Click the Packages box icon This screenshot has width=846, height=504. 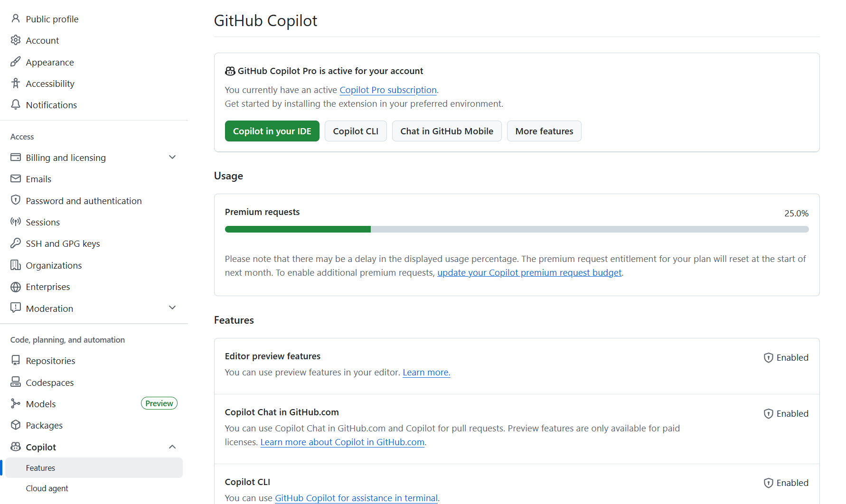(x=16, y=425)
